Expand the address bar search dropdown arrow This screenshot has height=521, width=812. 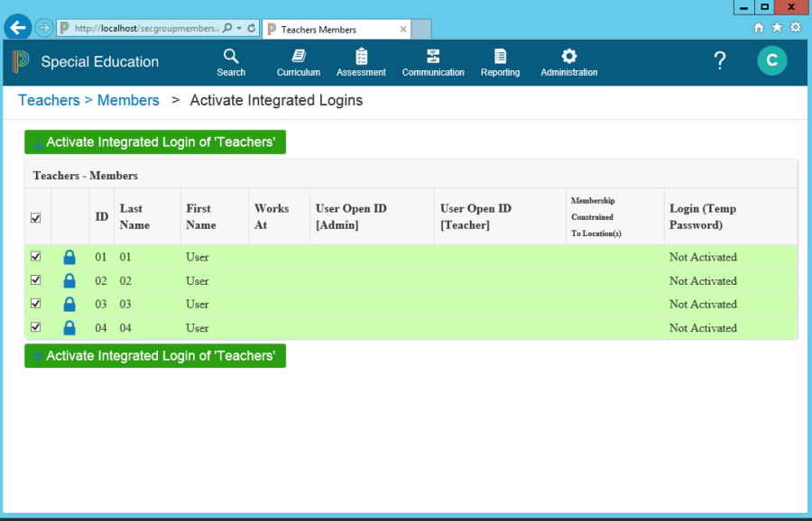(x=238, y=29)
